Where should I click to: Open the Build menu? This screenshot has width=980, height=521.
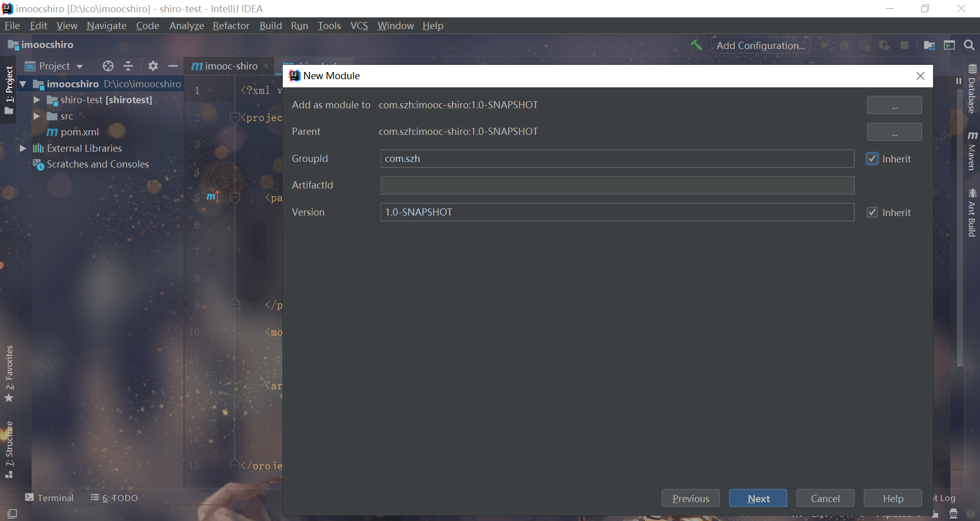tap(271, 26)
